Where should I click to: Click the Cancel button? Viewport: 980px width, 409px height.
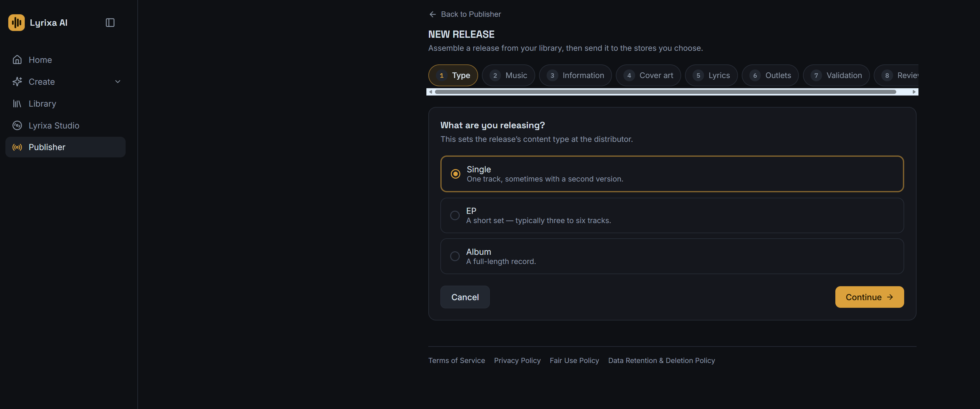(465, 297)
